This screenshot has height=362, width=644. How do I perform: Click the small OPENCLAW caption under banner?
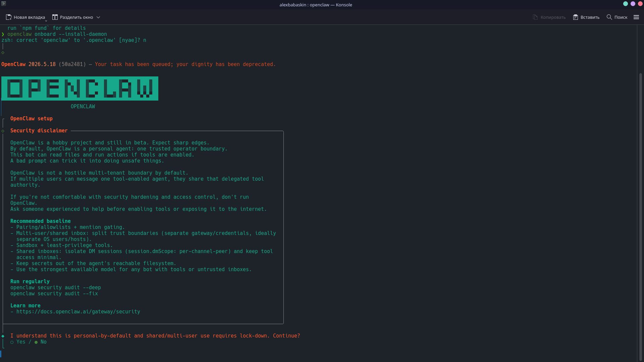(x=83, y=107)
